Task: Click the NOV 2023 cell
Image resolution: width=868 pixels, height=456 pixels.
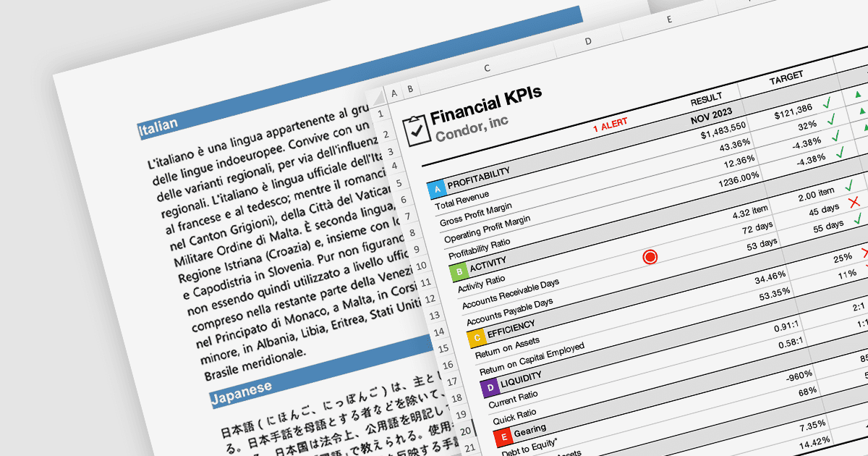Action: point(711,116)
